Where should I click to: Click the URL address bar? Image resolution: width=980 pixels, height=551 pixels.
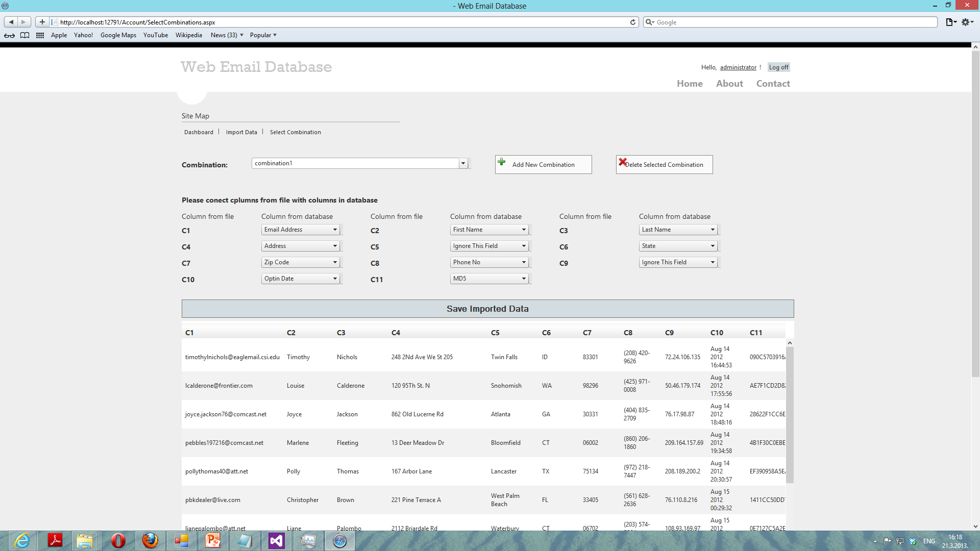345,22
